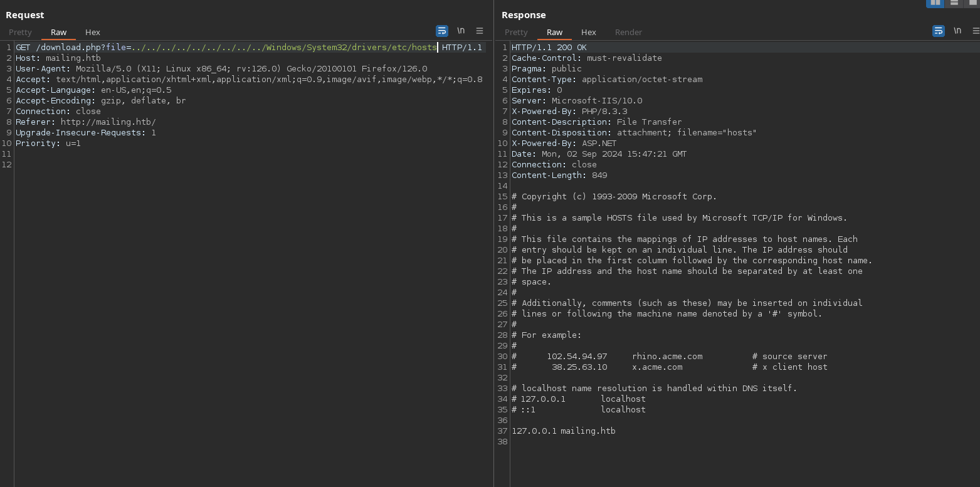980x487 pixels.
Task: Toggle word wrap in the Request pane
Action: [442, 31]
